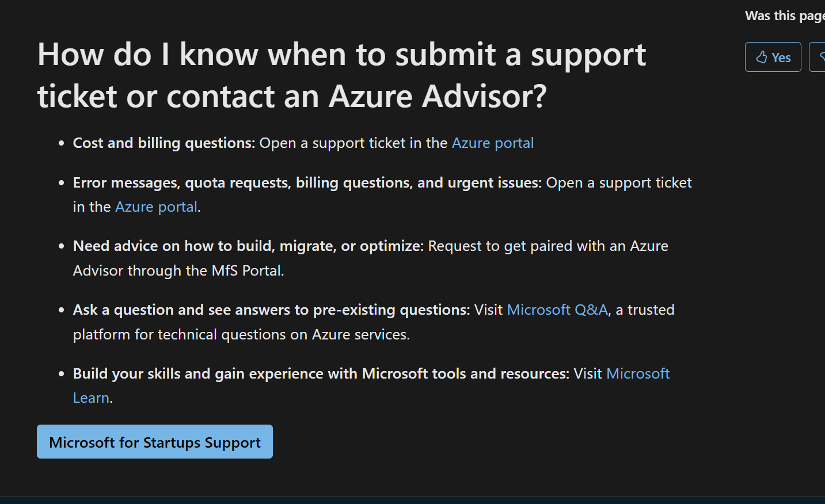Click bold text 'Ask a question and see answers'

tap(191, 310)
